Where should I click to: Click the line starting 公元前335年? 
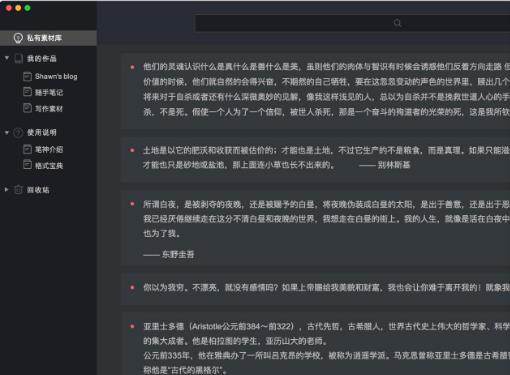click(327, 356)
